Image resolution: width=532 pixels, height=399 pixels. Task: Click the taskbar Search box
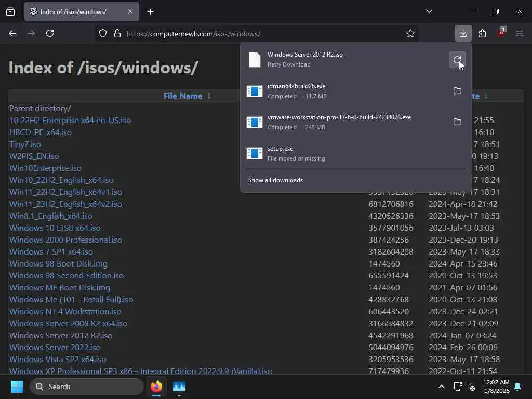pyautogui.click(x=87, y=387)
